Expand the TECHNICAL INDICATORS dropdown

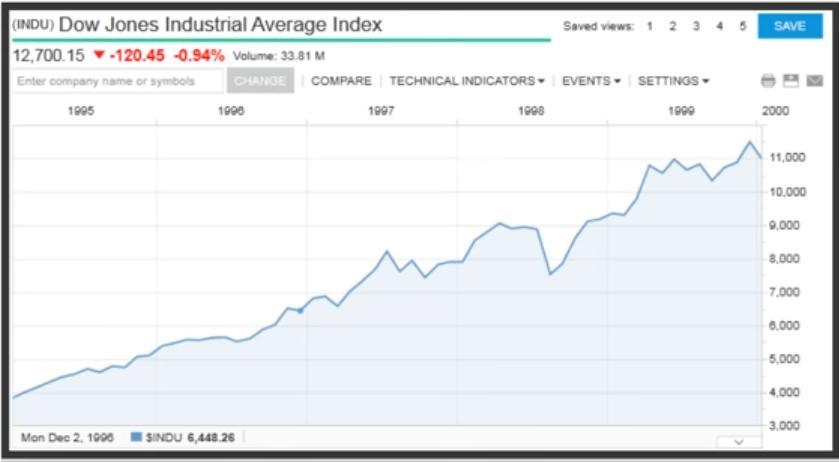pyautogui.click(x=467, y=81)
